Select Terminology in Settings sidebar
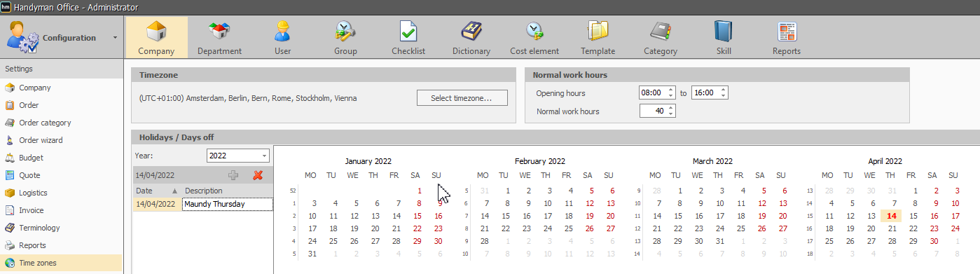980x274 pixels. tap(61, 228)
